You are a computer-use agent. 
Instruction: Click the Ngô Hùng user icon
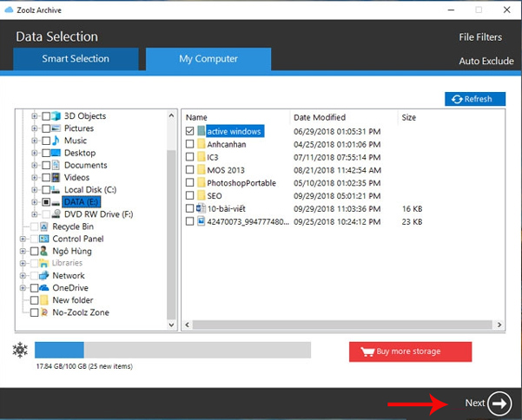pyautogui.click(x=43, y=251)
